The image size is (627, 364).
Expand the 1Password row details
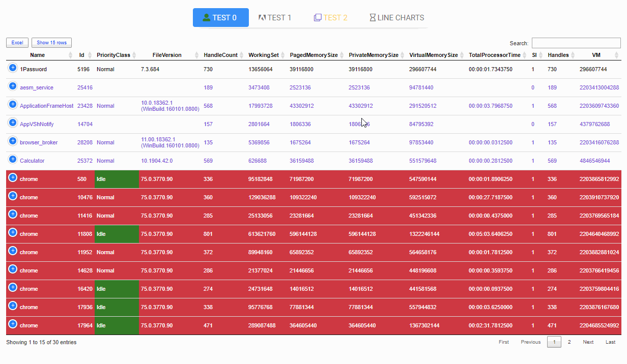[x=13, y=68]
